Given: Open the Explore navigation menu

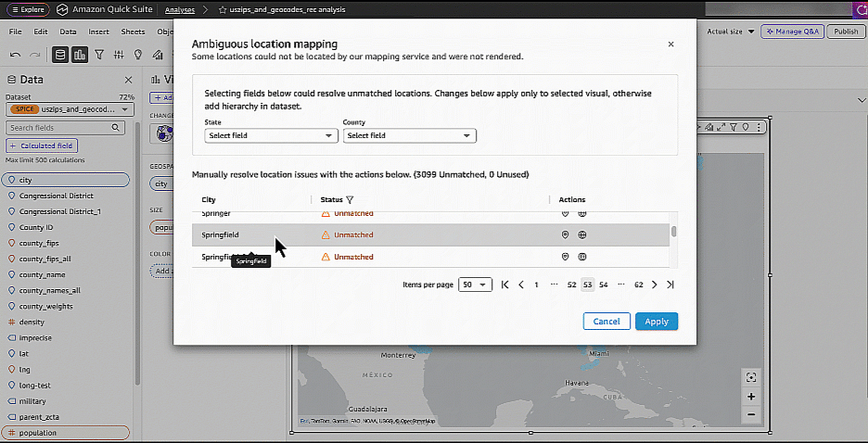Looking at the screenshot, I should click(29, 9).
